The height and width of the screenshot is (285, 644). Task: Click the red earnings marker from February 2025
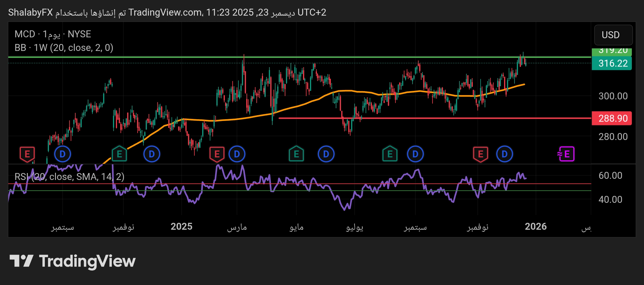217,154
